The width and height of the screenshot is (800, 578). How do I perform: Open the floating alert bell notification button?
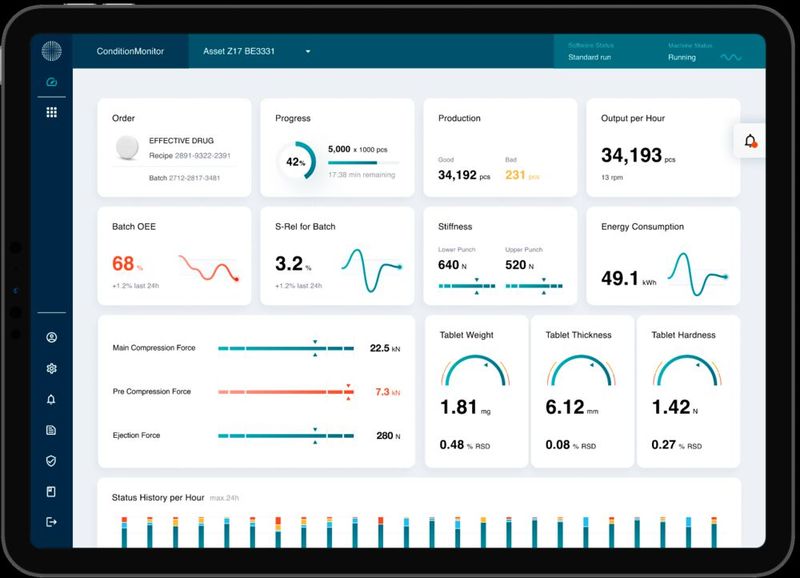coord(748,142)
